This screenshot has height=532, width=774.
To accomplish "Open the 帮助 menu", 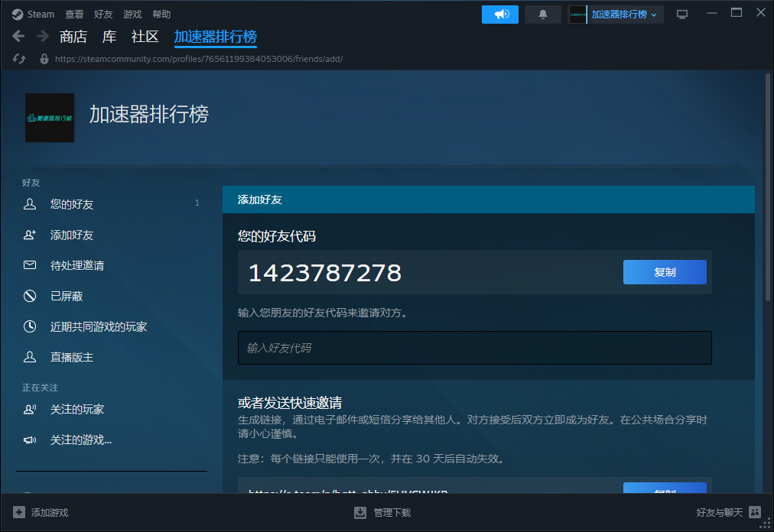I will coord(161,15).
